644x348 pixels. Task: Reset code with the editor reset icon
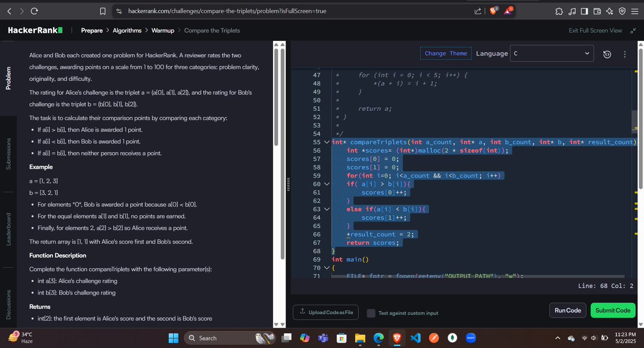click(x=608, y=54)
